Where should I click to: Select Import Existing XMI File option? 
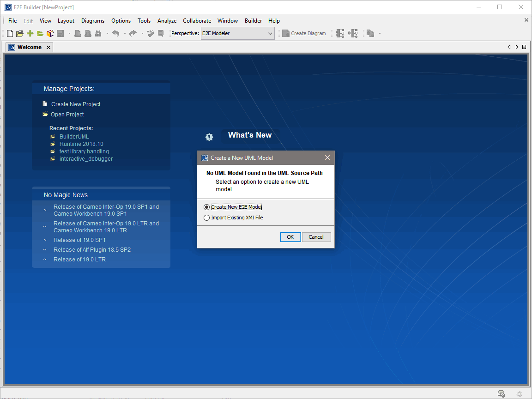coord(206,217)
